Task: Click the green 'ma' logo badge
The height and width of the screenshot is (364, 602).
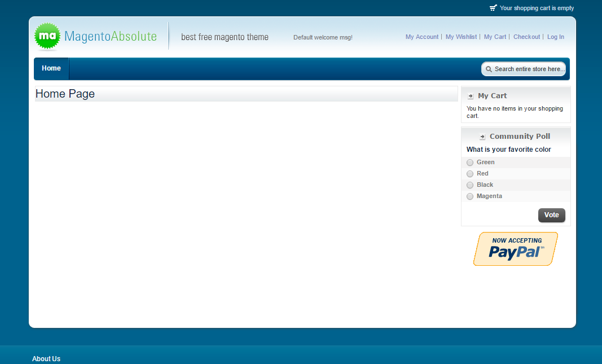Action: [x=47, y=36]
